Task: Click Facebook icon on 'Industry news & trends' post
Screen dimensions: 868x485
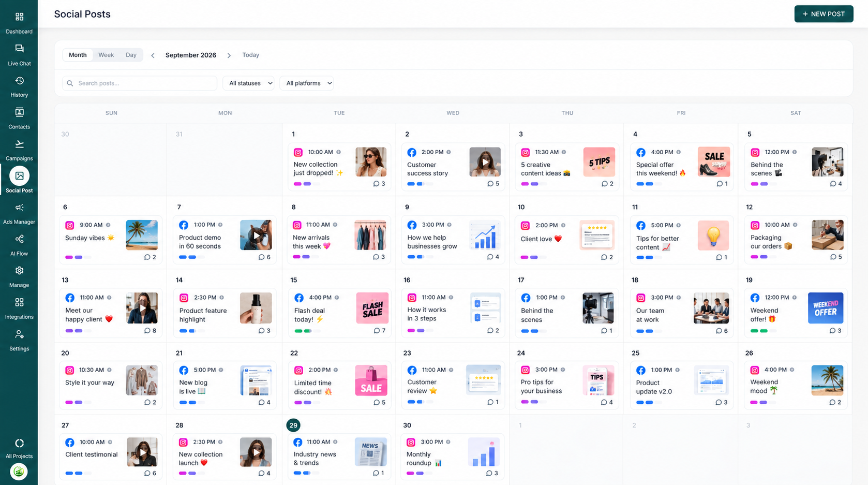Action: (298, 442)
